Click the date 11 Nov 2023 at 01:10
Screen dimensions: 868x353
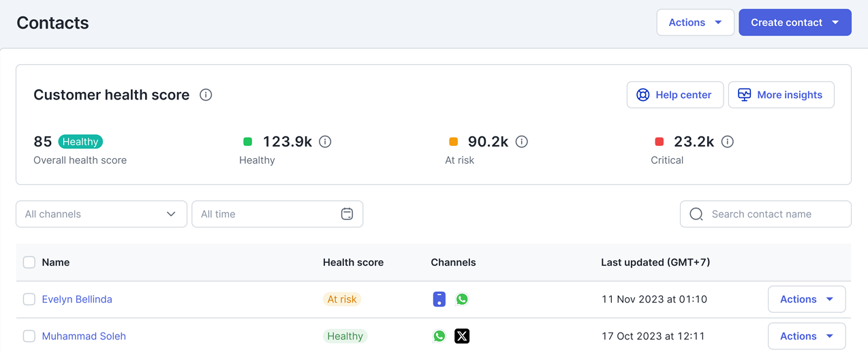[654, 299]
